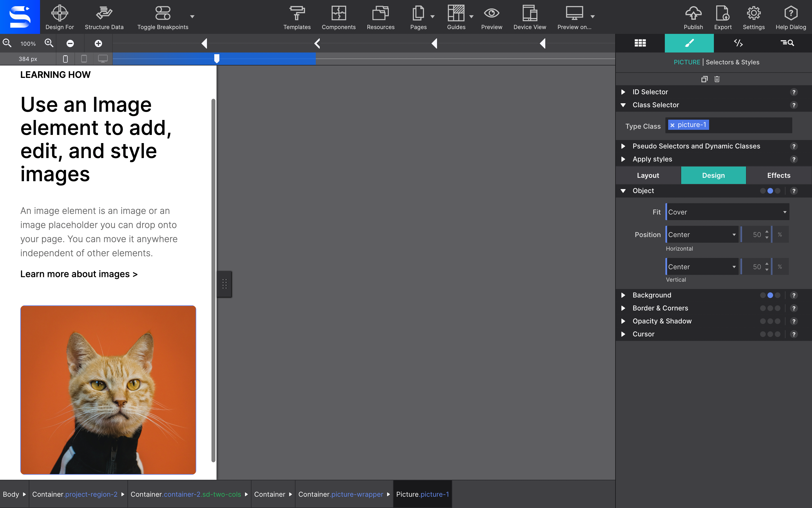
Task: Open Device View
Action: 529,17
